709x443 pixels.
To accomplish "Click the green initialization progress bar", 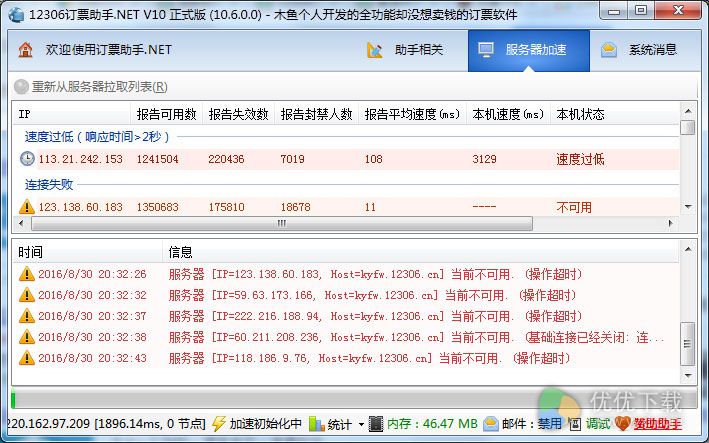I will coord(14,399).
